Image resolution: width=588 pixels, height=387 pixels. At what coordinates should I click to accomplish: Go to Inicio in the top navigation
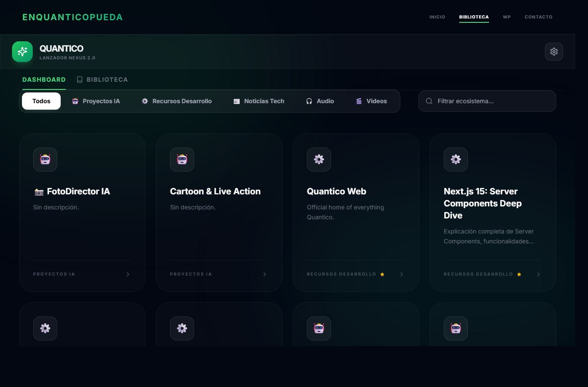(437, 17)
